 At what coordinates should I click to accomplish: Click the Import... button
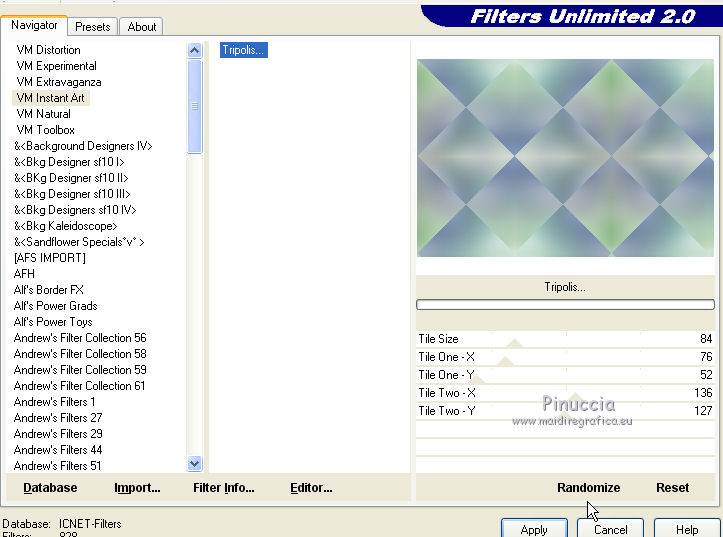(137, 488)
